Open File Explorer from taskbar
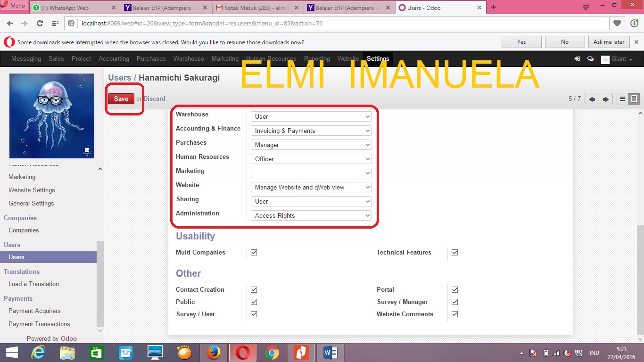This screenshot has height=362, width=644. pyautogui.click(x=67, y=353)
